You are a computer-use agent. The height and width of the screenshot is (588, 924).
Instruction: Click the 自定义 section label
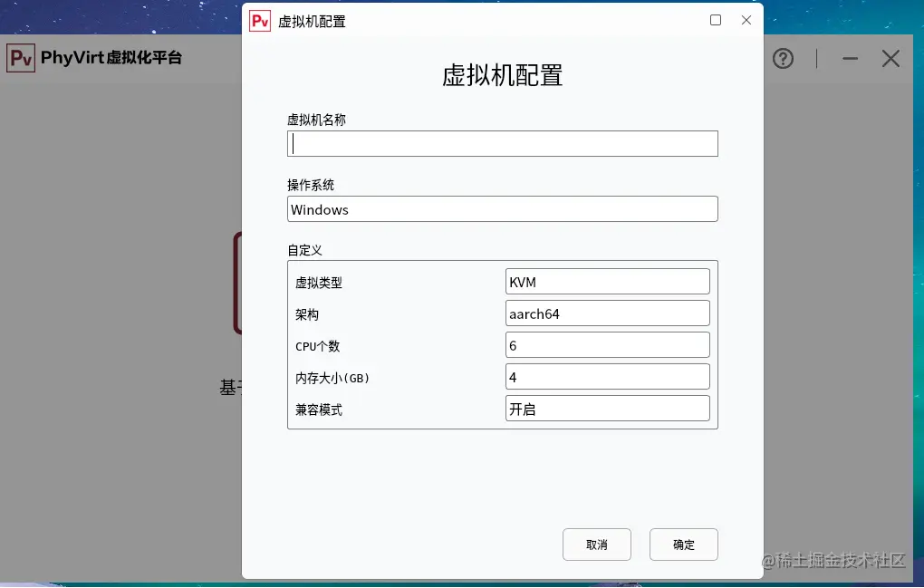pos(300,250)
